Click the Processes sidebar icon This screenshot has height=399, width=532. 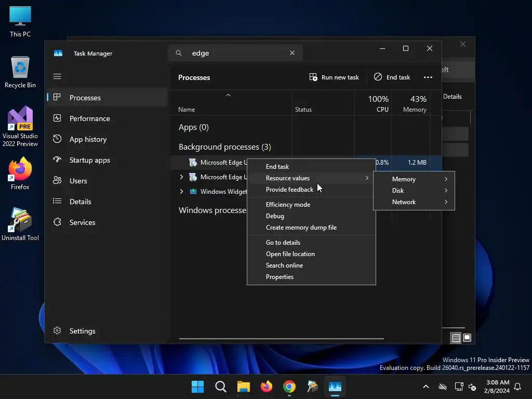[57, 97]
